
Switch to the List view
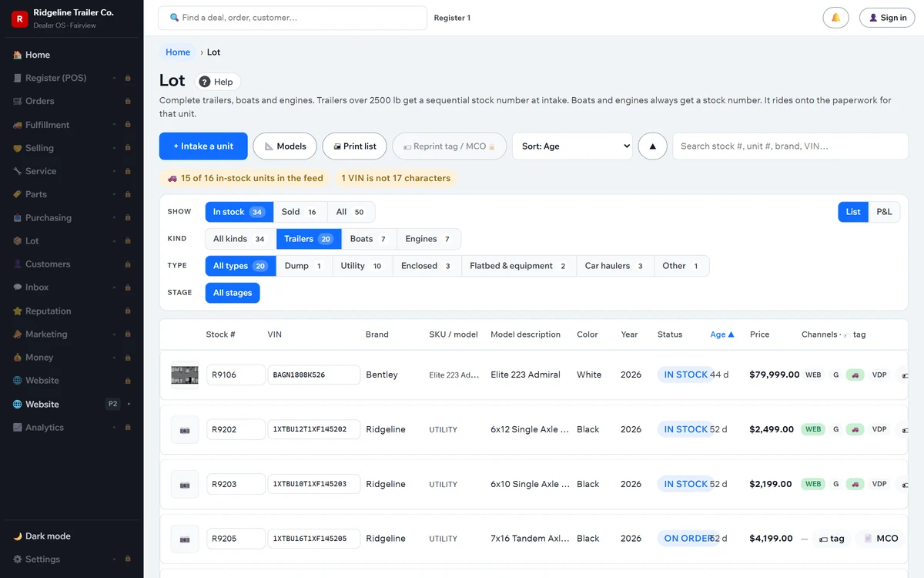point(853,211)
